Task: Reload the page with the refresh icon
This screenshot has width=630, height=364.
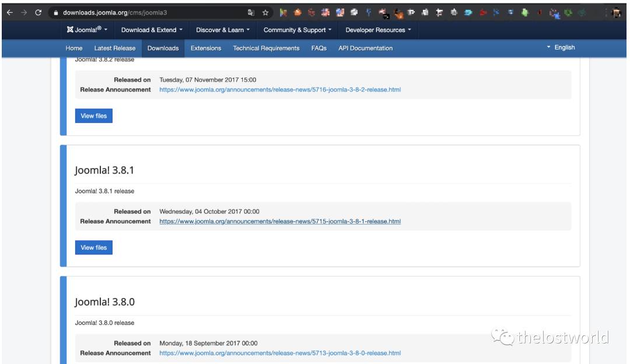Action: click(38, 12)
